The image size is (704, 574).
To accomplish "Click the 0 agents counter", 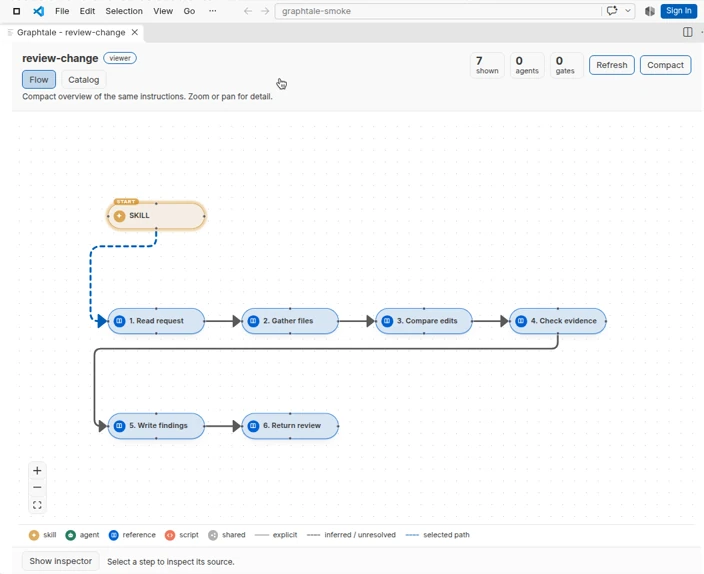I will 527,65.
